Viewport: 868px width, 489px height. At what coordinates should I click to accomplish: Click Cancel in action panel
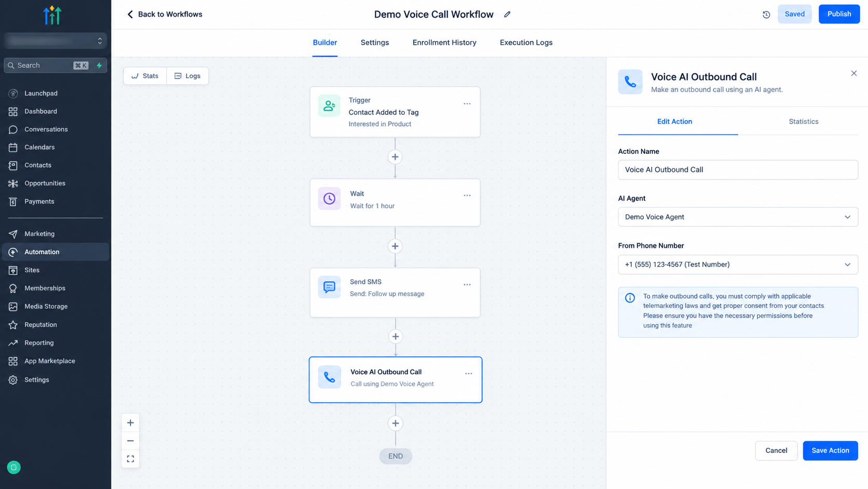click(x=776, y=451)
